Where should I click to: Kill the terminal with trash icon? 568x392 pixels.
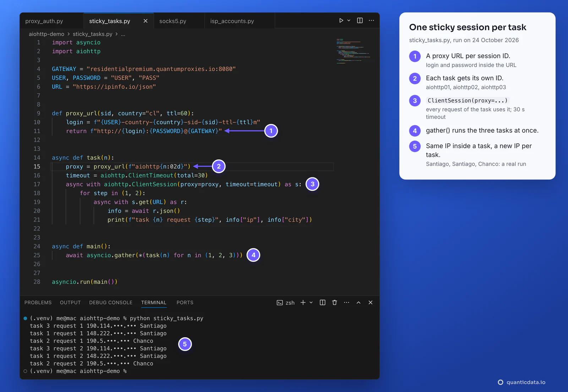tap(334, 302)
